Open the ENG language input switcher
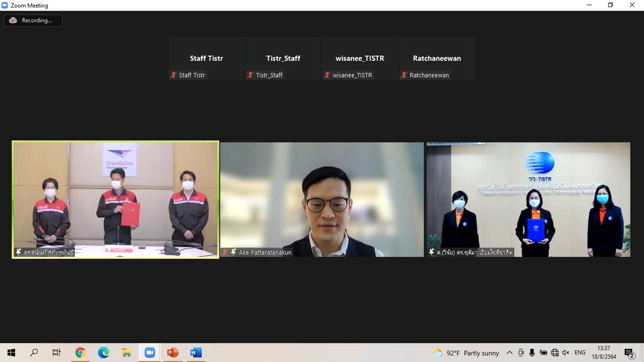Screen dimensions: 644x362 click(x=580, y=353)
